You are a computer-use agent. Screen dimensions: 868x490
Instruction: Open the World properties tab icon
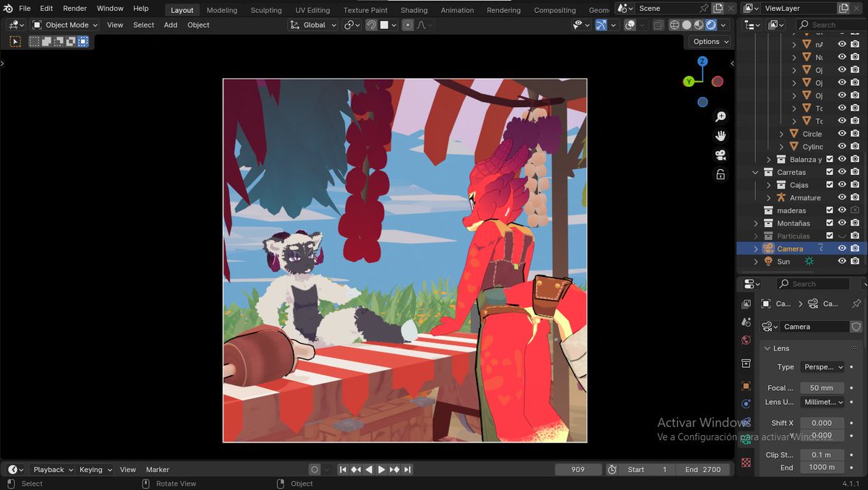(x=746, y=340)
